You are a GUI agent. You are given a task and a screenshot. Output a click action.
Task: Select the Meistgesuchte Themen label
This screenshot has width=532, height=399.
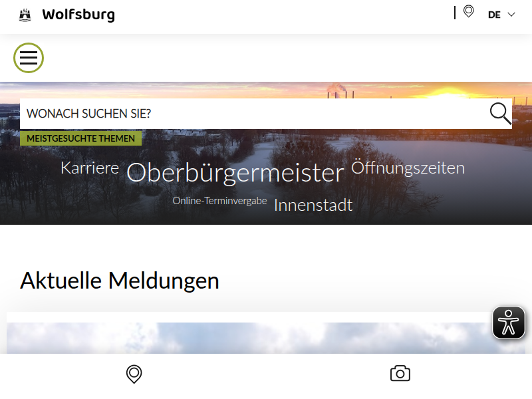click(x=80, y=138)
